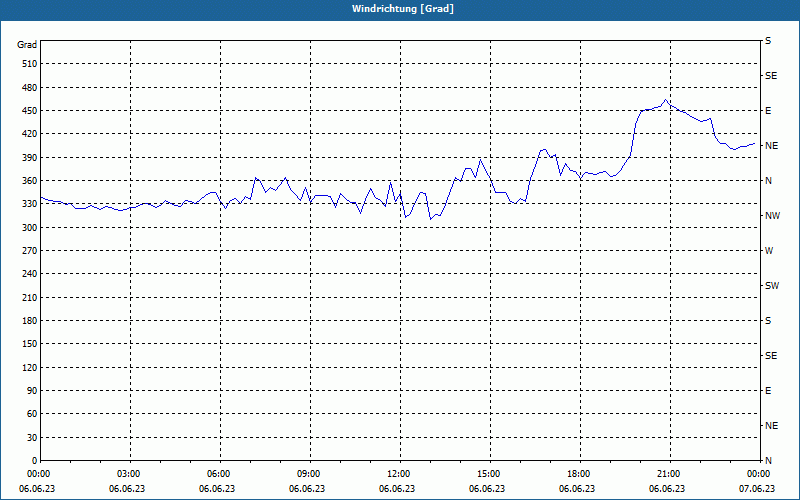800x500 pixels.
Task: Click the 360 y-axis value
Action: tap(30, 181)
